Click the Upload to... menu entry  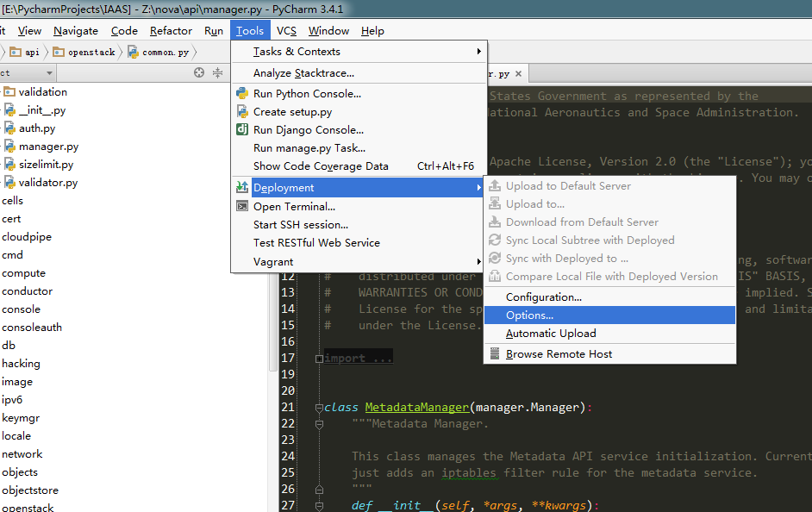[x=610, y=204]
